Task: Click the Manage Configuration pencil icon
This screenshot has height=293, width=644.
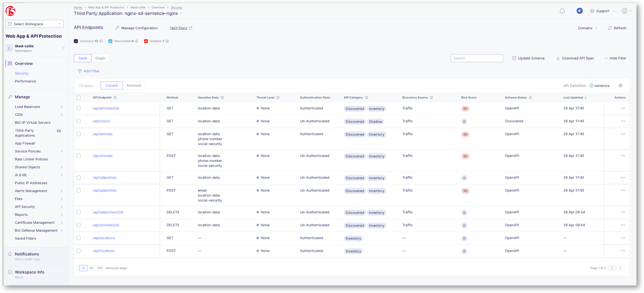Action: 117,28
